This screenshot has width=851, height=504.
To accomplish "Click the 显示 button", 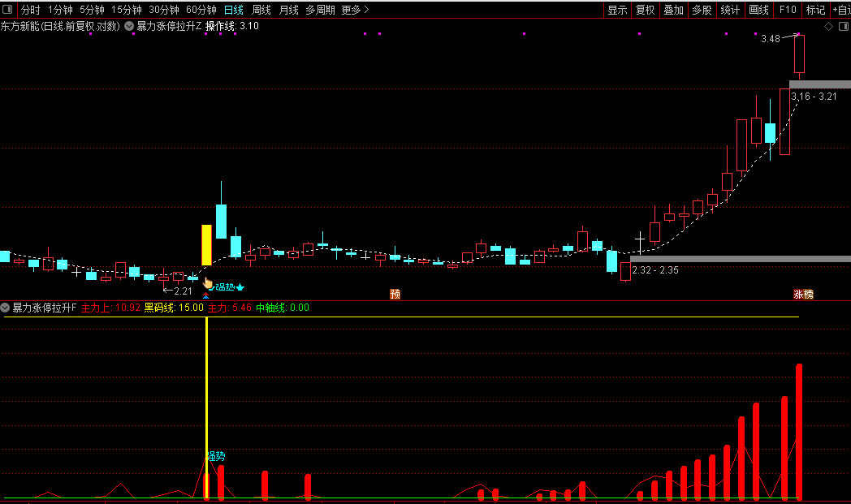I will click(618, 10).
